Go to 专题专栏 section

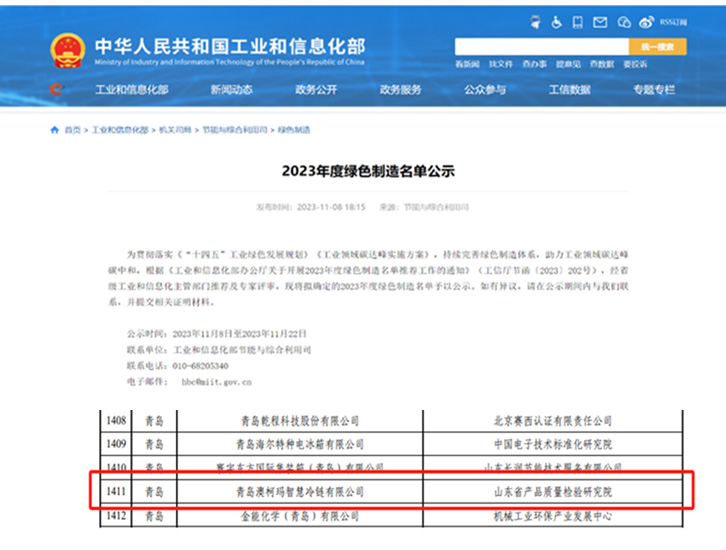654,90
